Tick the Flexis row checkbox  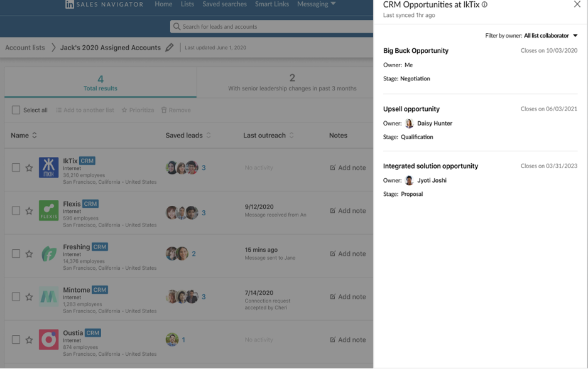[16, 210]
